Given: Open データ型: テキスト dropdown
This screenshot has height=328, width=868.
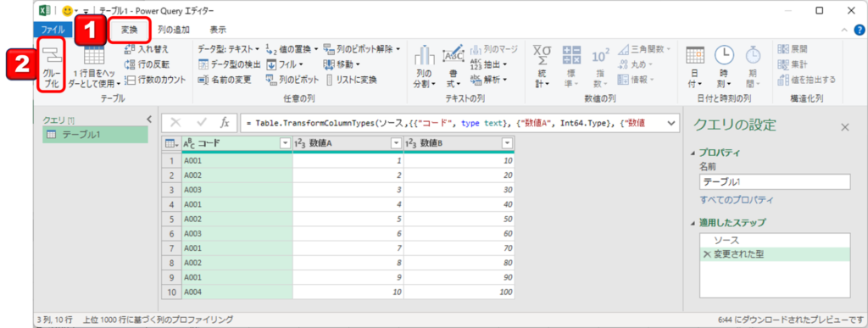Looking at the screenshot, I should (x=229, y=49).
